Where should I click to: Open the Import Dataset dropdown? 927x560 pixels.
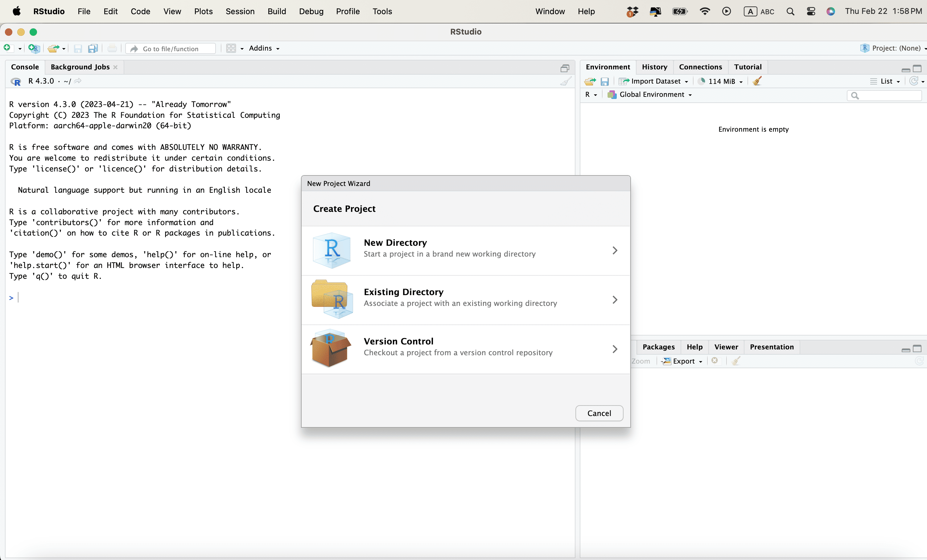(654, 81)
